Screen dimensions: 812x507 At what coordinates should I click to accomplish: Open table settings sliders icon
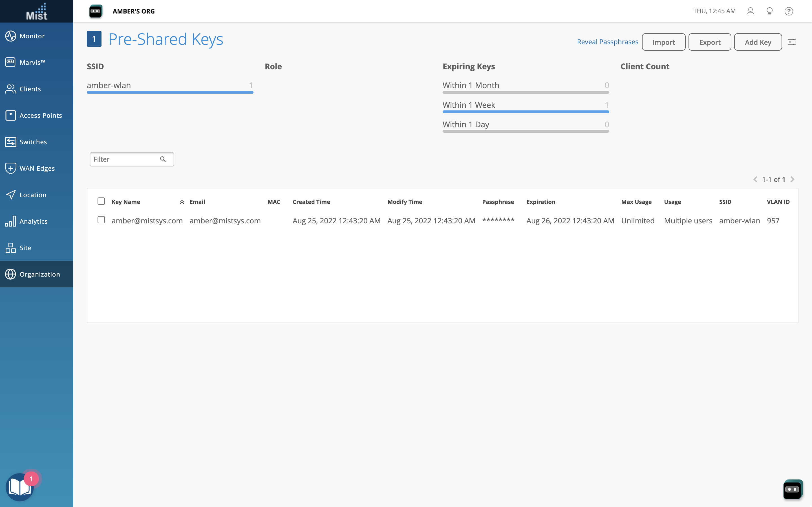(791, 42)
